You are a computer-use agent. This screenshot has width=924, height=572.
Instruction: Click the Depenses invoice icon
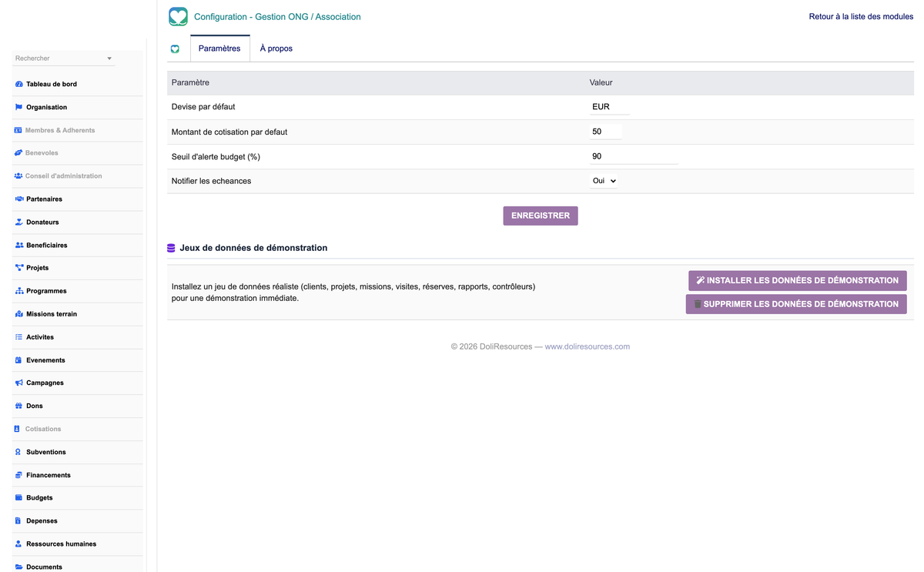pos(18,520)
